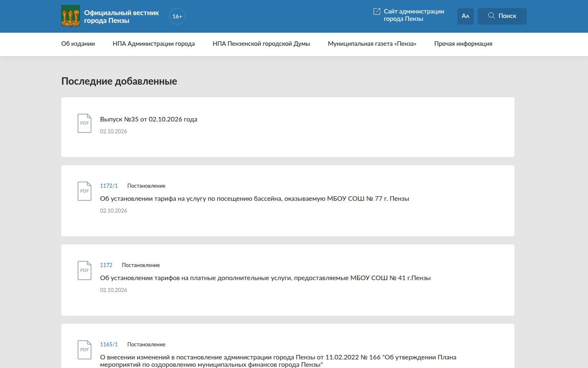Open resolution amending постановление № 166
Viewport: 588px width, 368px height.
(278, 361)
